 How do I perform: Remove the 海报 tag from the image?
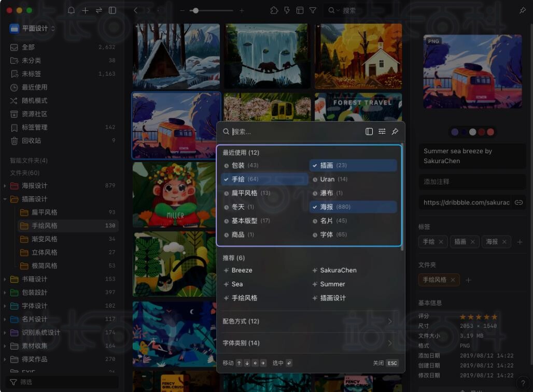tap(504, 242)
